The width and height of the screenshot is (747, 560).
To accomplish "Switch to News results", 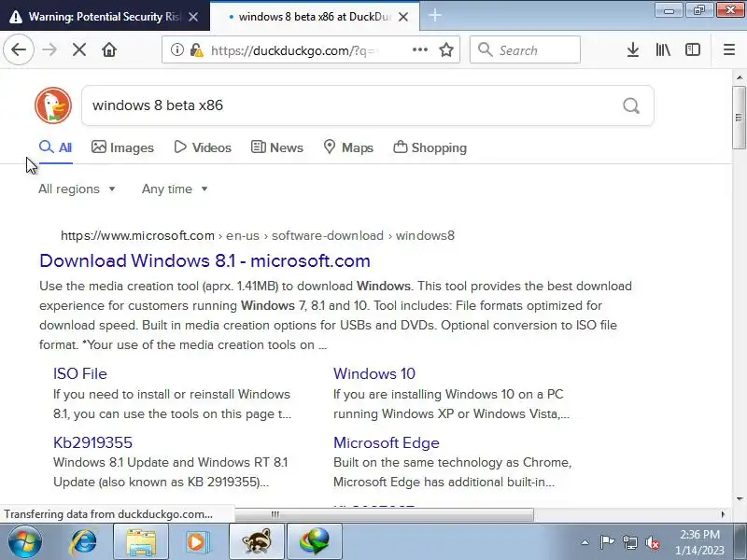I will 276,147.
